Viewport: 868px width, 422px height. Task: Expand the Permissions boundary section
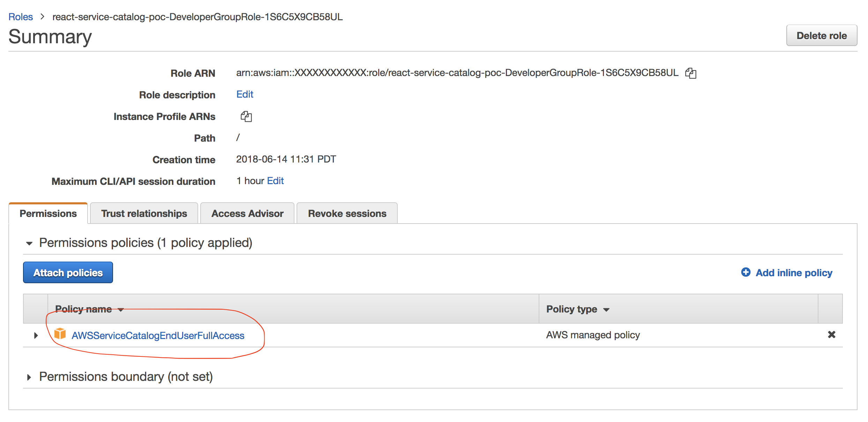[29, 377]
